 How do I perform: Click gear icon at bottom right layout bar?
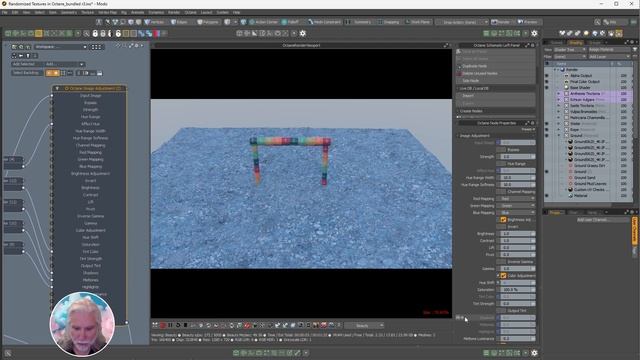pyautogui.click(x=534, y=353)
